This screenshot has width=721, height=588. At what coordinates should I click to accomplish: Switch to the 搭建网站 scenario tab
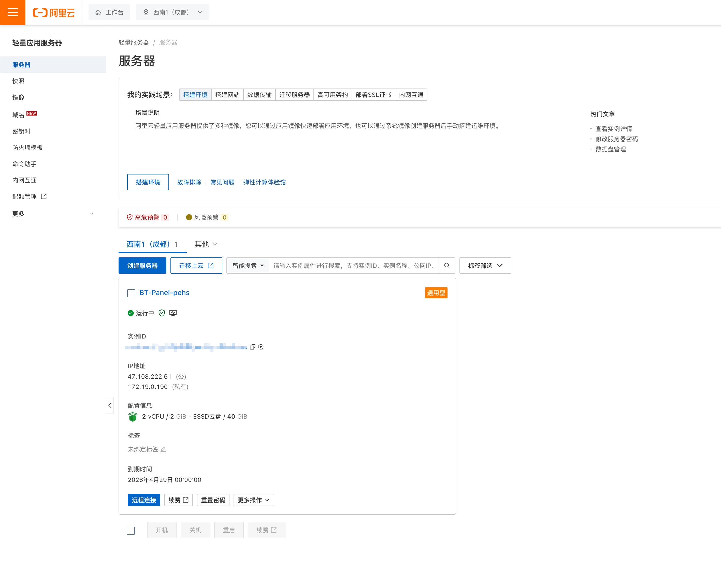[x=227, y=95]
